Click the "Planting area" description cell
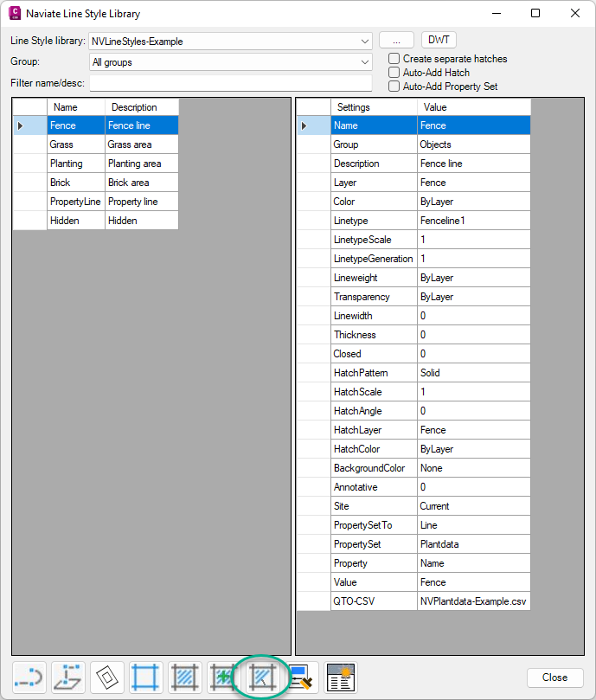Screen dimensions: 596x700 (142, 164)
